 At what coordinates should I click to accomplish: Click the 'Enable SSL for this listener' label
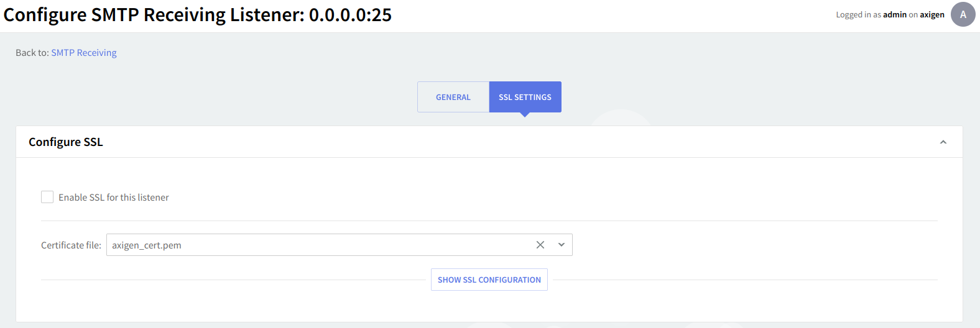114,198
